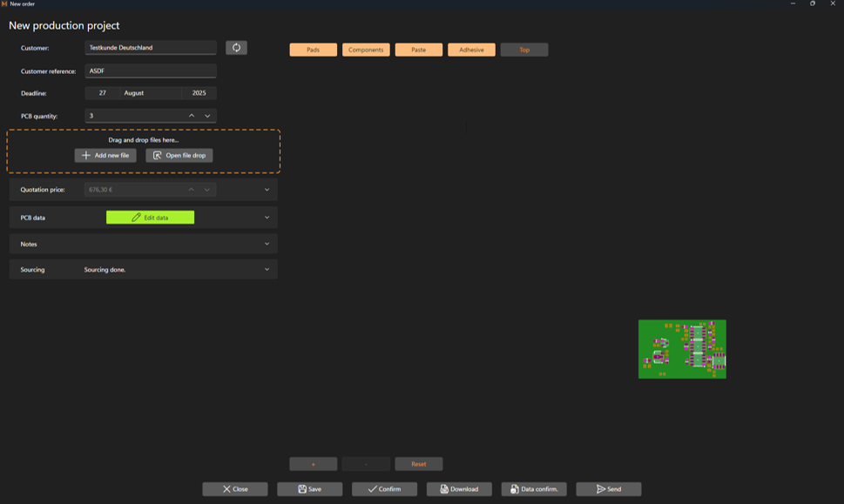Open Data confirm. dialog
Image resolution: width=844 pixels, height=504 pixels.
534,489
